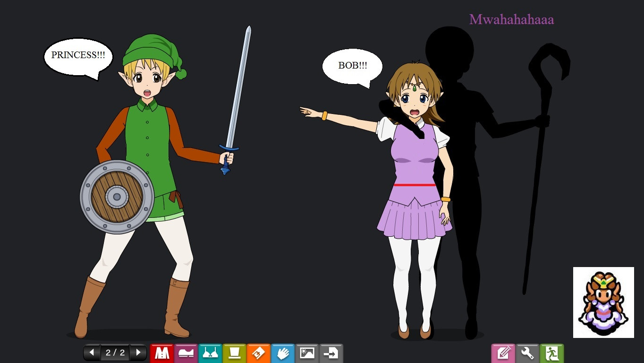Open the picture background tab
This screenshot has height=363, width=644.
pos(307,353)
